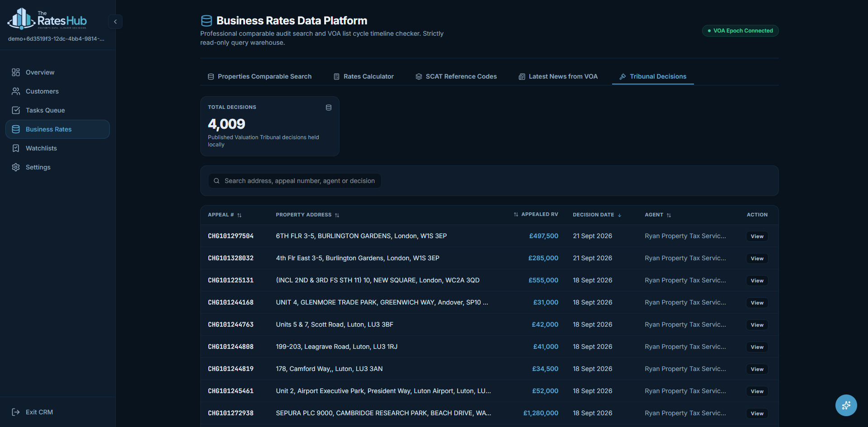Screen dimensions: 868x427
Task: View the SEPURA PLC Cambridge Research Park decision
Action: pos(757,413)
